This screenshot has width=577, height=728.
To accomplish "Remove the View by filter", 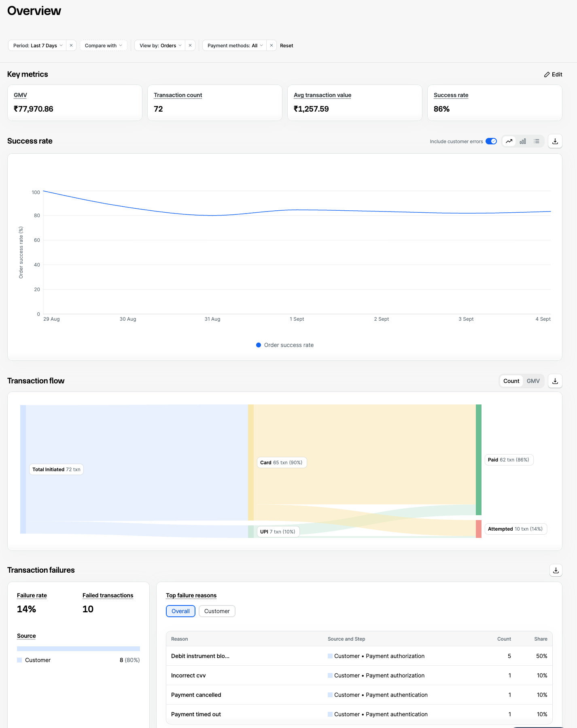I will 190,45.
